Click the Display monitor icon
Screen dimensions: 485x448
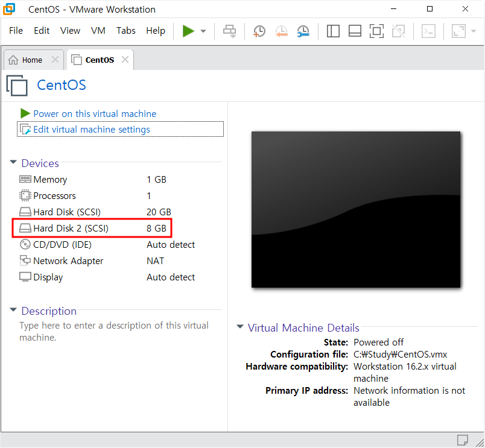pos(25,277)
